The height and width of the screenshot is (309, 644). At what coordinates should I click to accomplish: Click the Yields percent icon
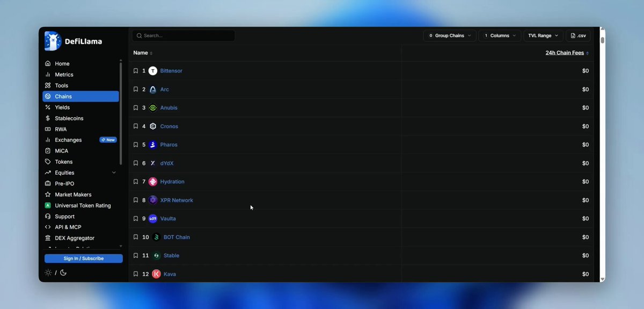(x=48, y=107)
